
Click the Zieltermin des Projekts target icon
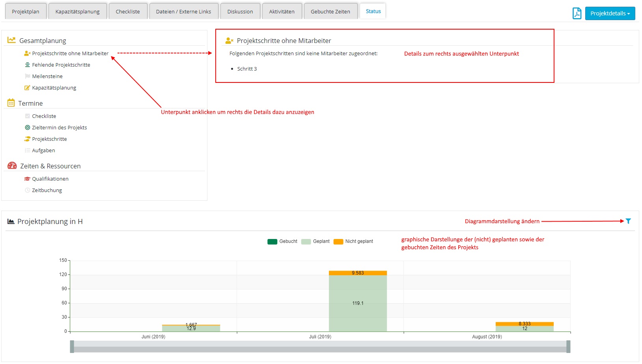[27, 127]
